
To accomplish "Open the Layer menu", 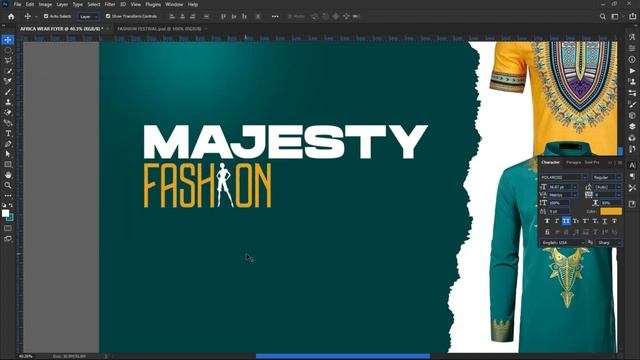I will coord(62,4).
